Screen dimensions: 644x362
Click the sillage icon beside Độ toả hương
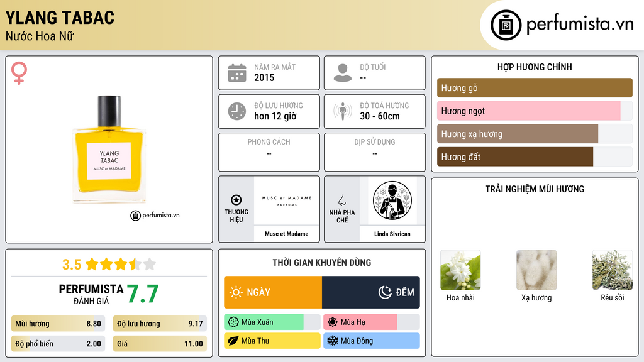click(343, 111)
